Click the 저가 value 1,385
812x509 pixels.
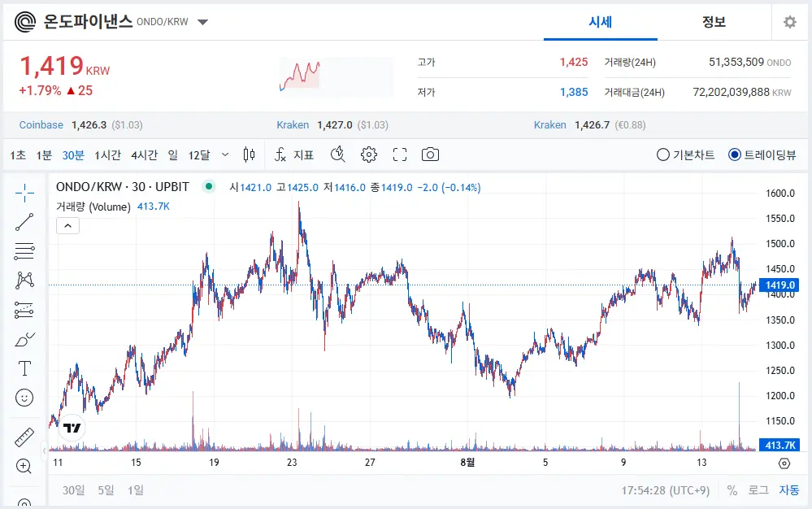(574, 92)
